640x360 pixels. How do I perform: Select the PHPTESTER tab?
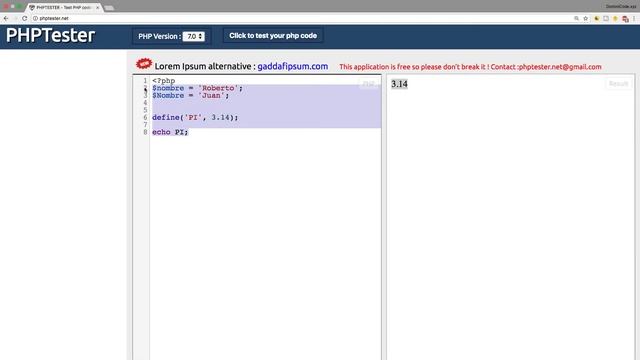(x=63, y=7)
